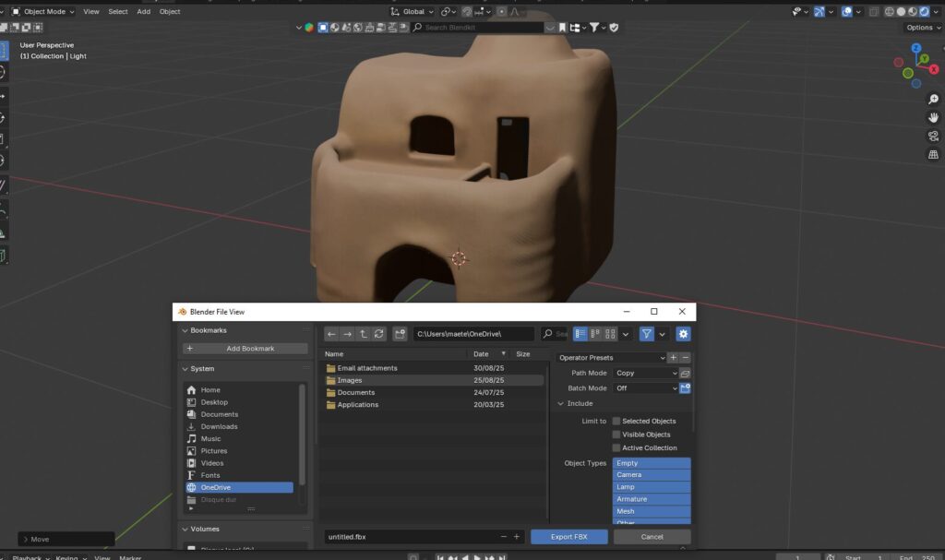Open display settings dropdown arrow in file view

626,334
